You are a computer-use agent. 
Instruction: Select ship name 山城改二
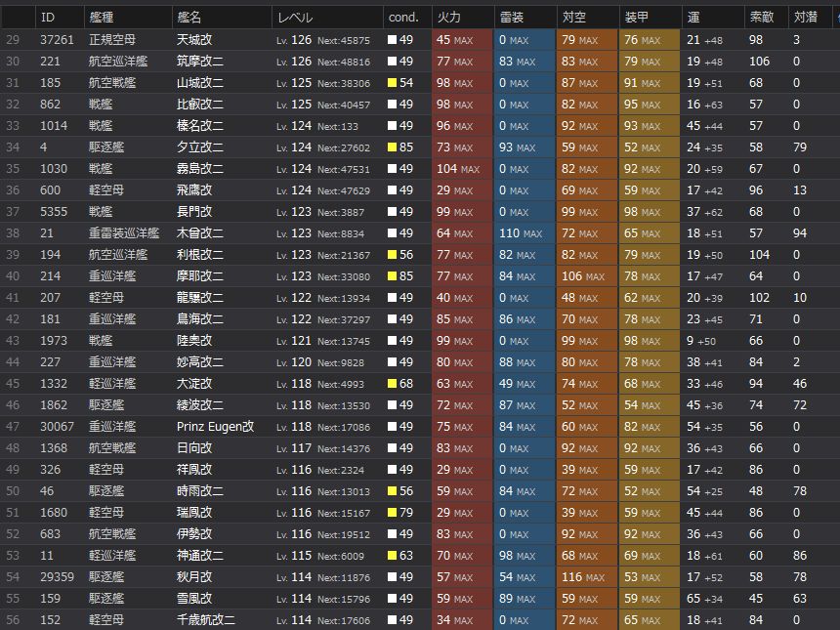tap(200, 82)
